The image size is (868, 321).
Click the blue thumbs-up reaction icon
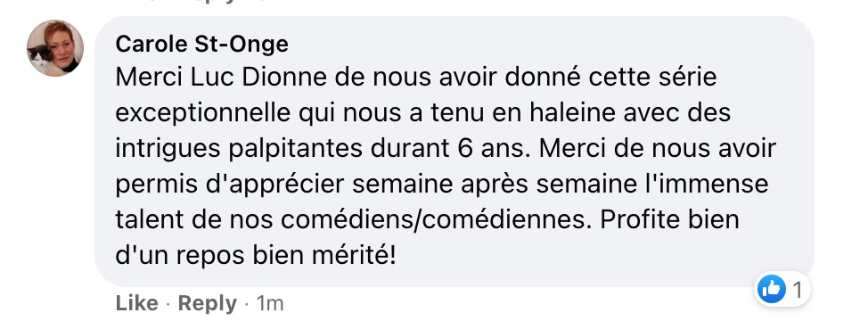point(772,289)
